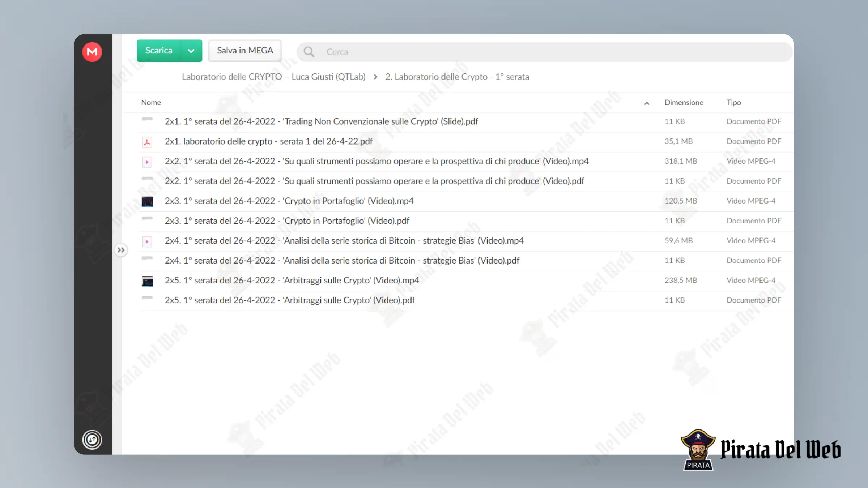Image resolution: width=868 pixels, height=488 pixels.
Task: Click the 59,6 MB size value
Action: (x=678, y=241)
